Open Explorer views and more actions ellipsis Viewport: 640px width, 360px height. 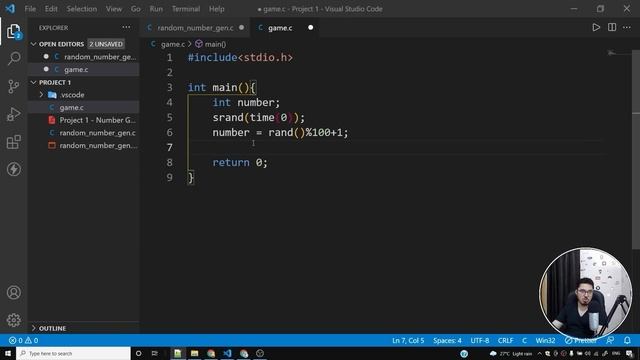point(127,27)
